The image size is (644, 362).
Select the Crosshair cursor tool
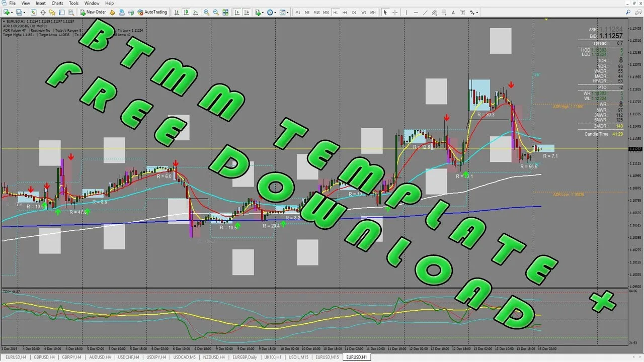(395, 13)
